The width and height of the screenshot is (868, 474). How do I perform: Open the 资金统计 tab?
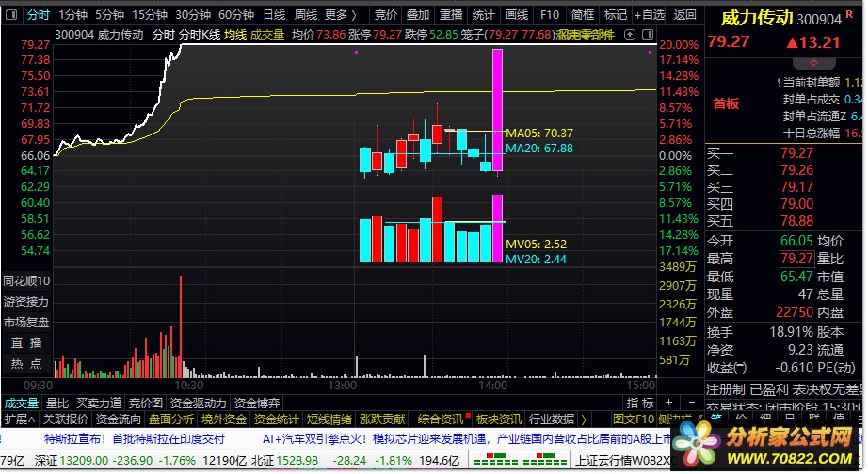pyautogui.click(x=276, y=419)
